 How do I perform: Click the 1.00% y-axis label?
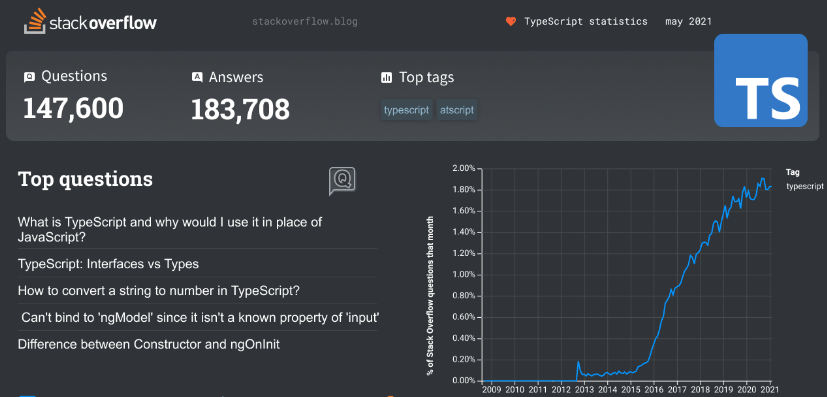coord(463,275)
